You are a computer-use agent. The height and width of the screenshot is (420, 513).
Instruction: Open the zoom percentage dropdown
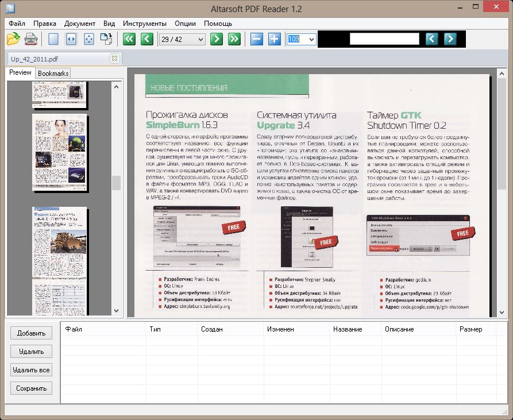[311, 39]
